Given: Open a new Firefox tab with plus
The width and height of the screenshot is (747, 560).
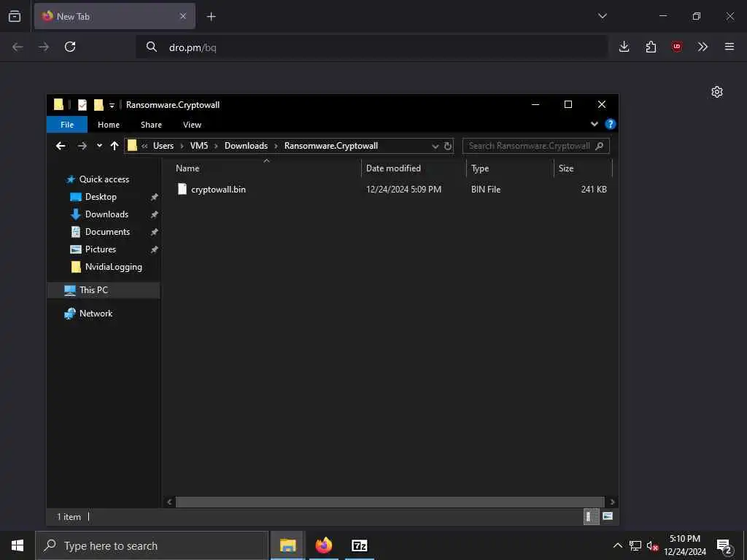Looking at the screenshot, I should 211,17.
